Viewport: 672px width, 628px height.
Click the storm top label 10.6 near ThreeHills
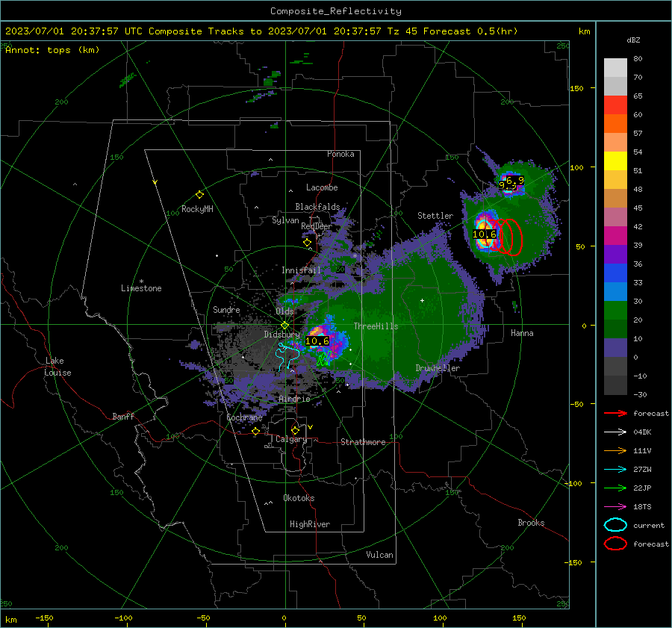tap(317, 341)
